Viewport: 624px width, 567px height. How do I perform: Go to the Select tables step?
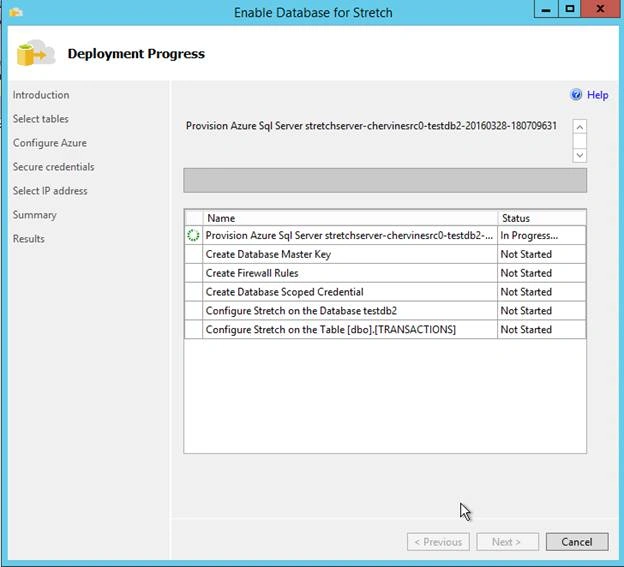[x=41, y=119]
